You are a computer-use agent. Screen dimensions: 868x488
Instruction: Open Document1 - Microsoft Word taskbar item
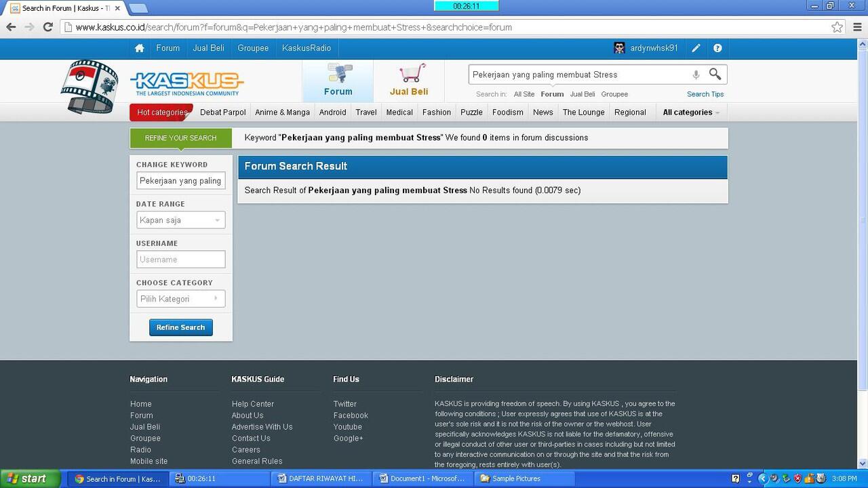pyautogui.click(x=421, y=479)
